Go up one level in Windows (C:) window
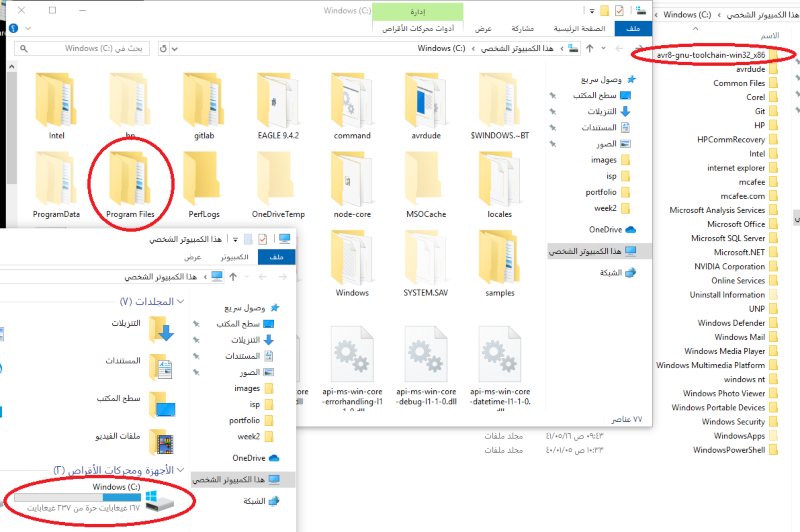 (x=590, y=48)
